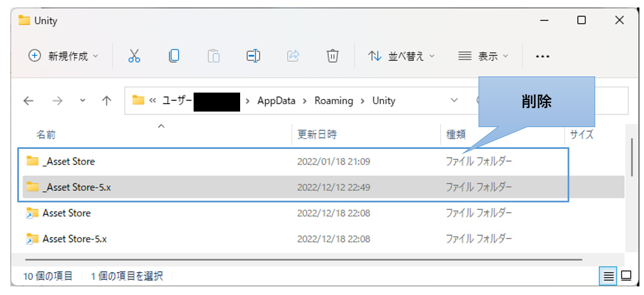
Task: Click the vertical scrollbar
Action: (632, 158)
